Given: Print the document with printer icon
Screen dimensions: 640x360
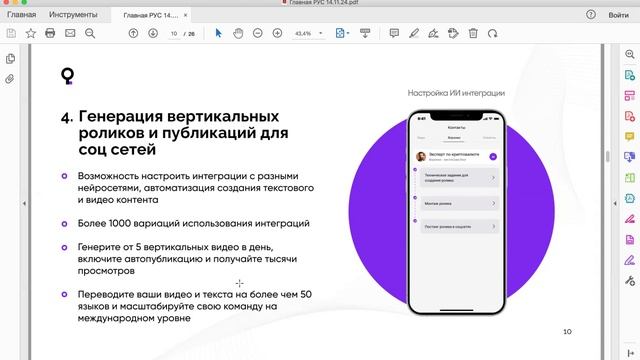Looking at the screenshot, I should 50,33.
